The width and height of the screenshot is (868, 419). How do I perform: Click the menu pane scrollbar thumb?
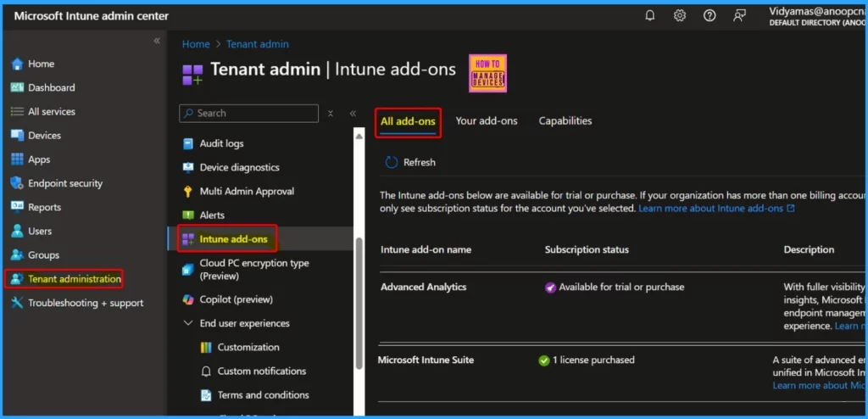(359, 303)
